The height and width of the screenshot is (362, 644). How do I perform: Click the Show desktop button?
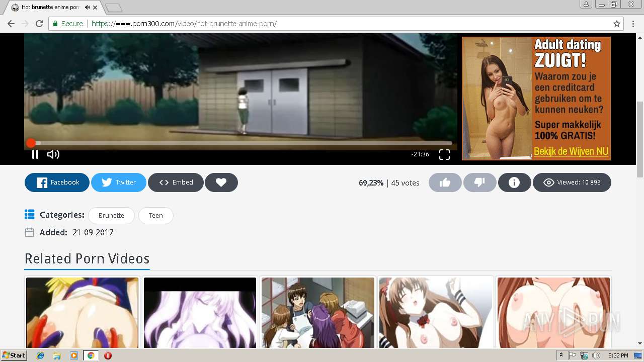click(x=638, y=355)
